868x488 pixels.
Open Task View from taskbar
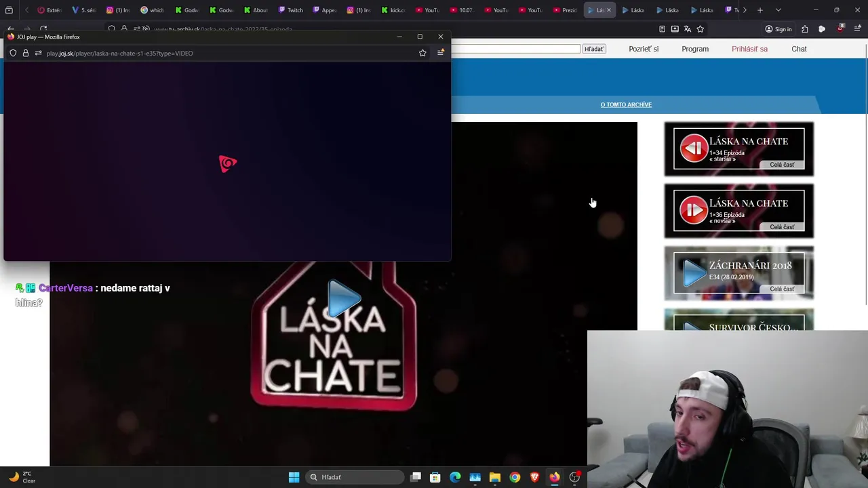pos(416,477)
